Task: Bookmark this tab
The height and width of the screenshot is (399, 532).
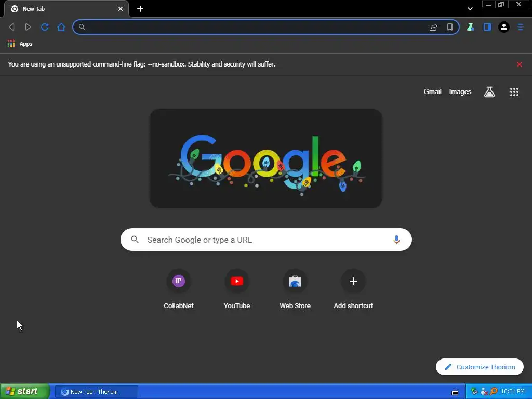Action: [x=450, y=27]
